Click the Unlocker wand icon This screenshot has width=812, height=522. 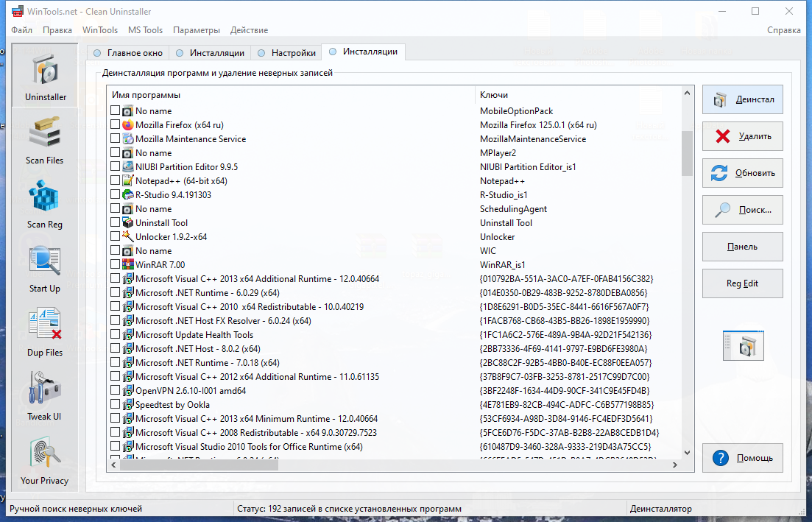(x=128, y=236)
